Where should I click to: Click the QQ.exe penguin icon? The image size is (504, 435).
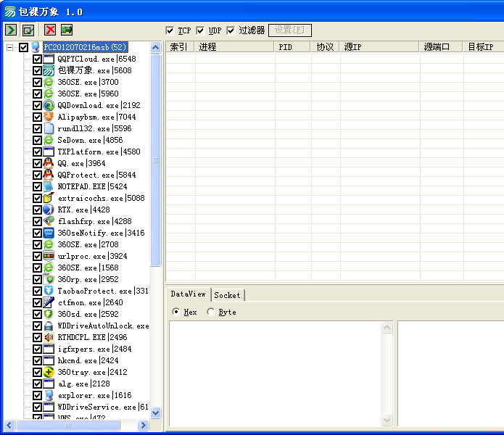coord(49,163)
